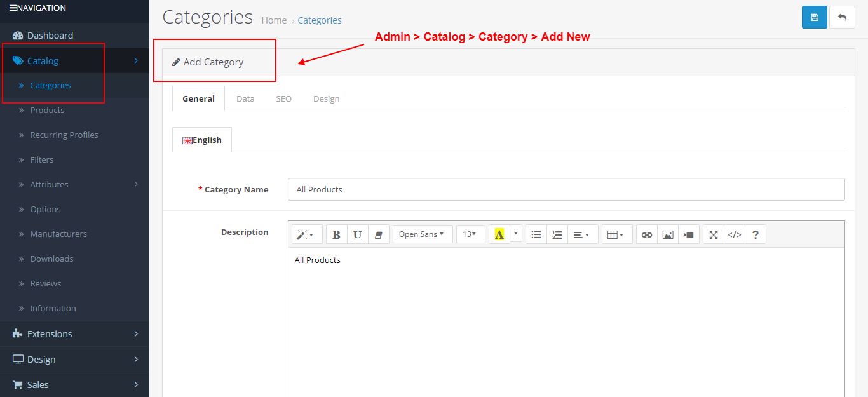Click the insert video icon
The image size is (868, 397).
pyautogui.click(x=689, y=234)
